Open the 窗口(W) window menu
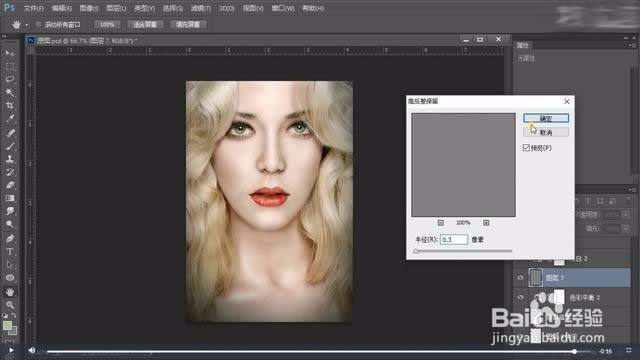This screenshot has height=360, width=640. [x=283, y=8]
